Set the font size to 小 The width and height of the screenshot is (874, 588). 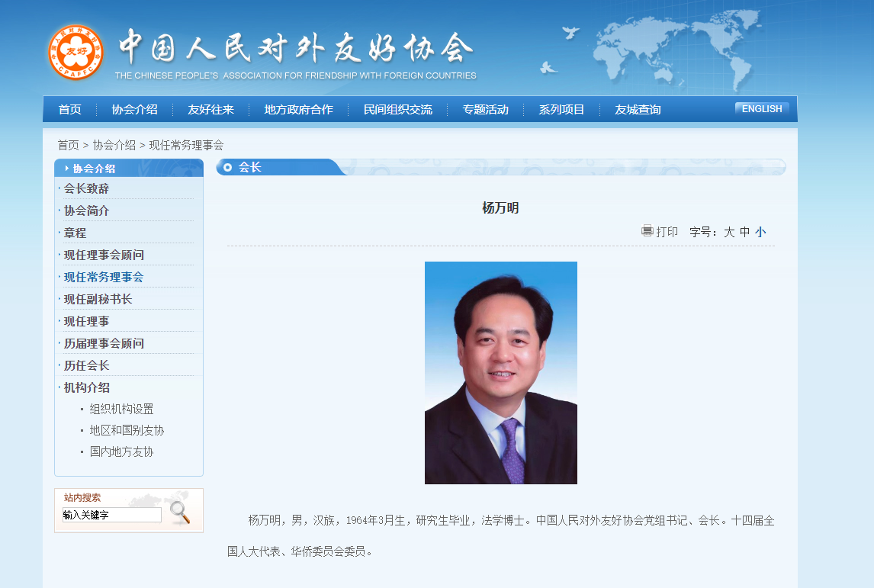[760, 232]
